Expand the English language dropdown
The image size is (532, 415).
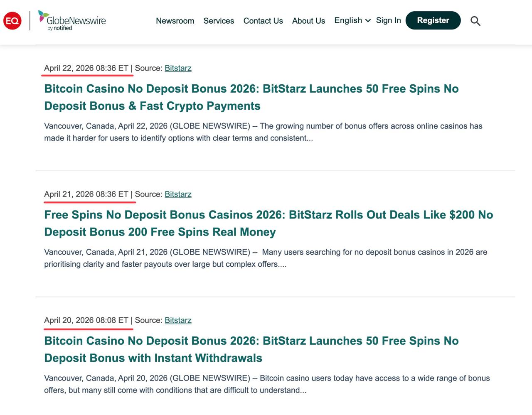(352, 20)
